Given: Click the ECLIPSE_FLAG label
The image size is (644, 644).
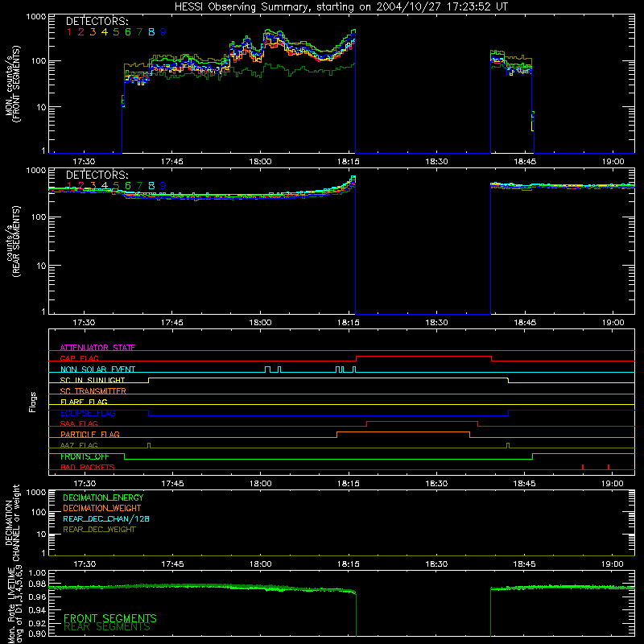Looking at the screenshot, I should [x=88, y=413].
